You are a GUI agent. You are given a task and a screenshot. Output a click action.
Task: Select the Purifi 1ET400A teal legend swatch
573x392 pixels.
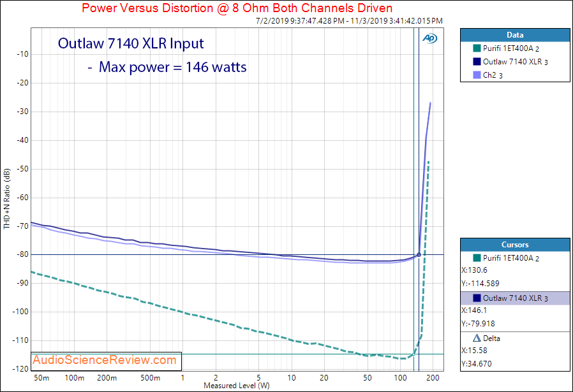[x=477, y=48]
